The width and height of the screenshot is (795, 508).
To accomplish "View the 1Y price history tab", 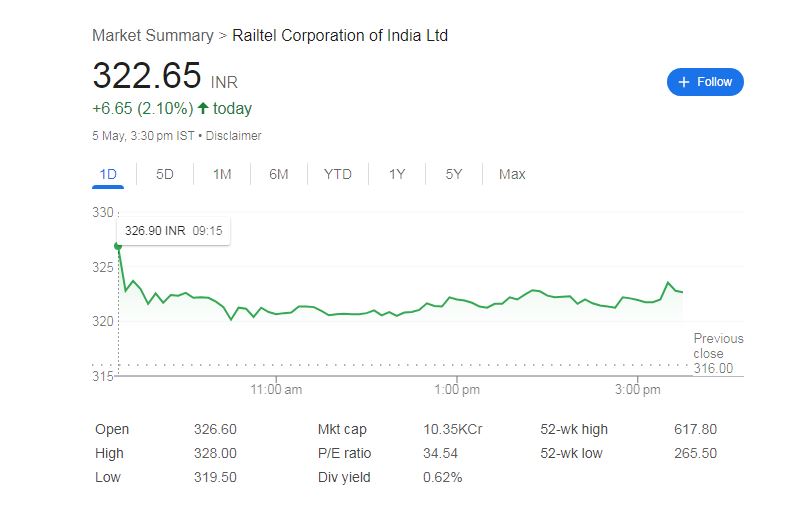I will (397, 174).
